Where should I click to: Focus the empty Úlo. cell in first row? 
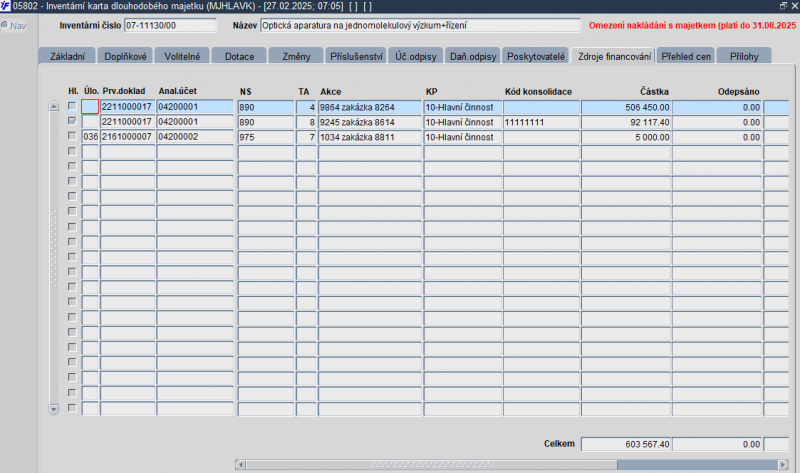90,107
